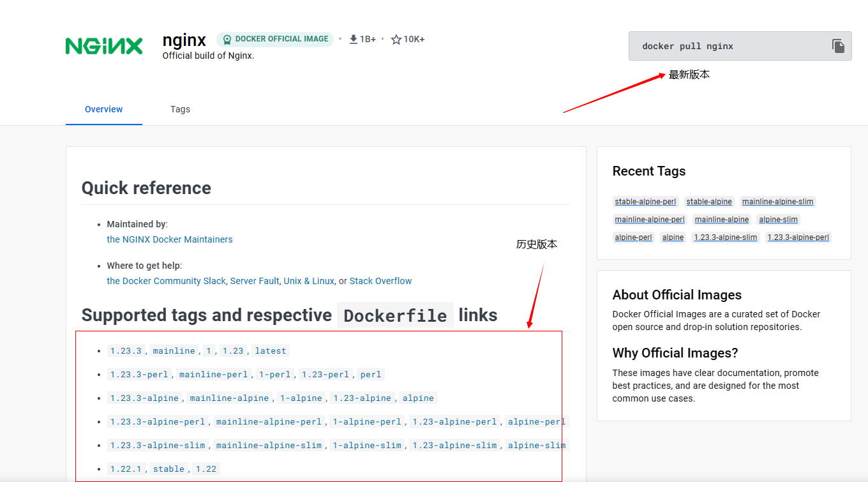Image resolution: width=868 pixels, height=482 pixels.
Task: Open the 1-alpine-perl tag link
Action: tap(367, 421)
